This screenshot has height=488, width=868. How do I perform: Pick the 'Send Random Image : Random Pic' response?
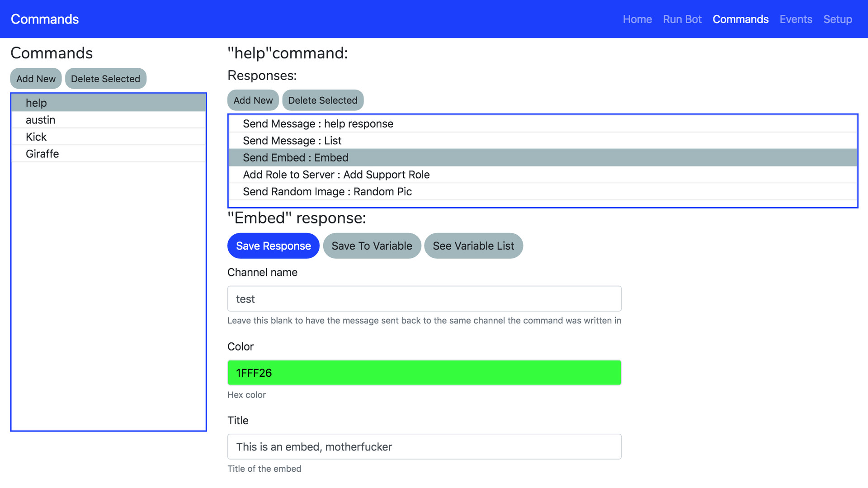327,192
